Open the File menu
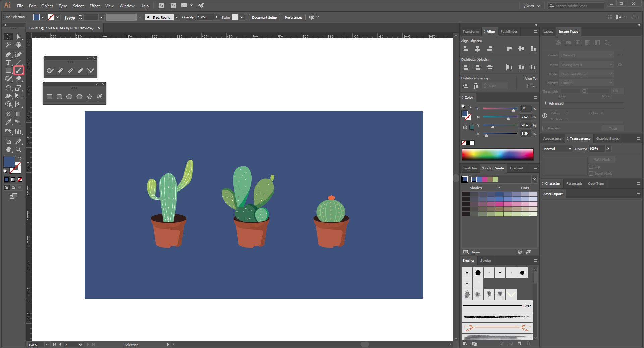The image size is (644, 348). tap(20, 6)
